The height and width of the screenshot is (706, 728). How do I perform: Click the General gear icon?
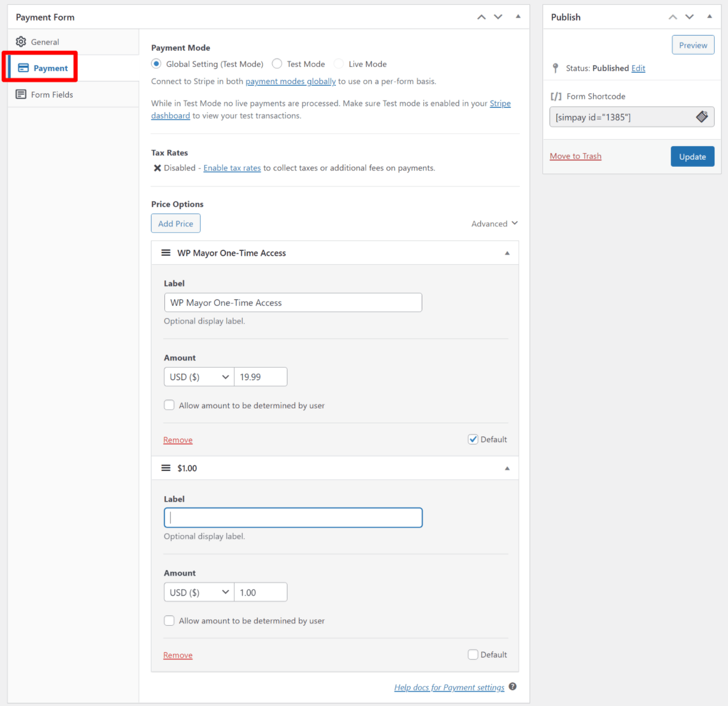(x=21, y=42)
